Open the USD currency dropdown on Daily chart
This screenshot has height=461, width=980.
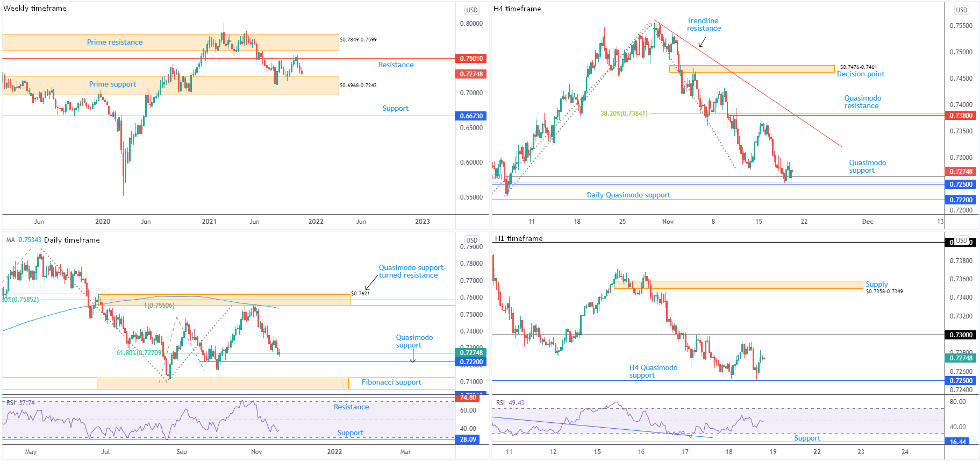(x=471, y=240)
